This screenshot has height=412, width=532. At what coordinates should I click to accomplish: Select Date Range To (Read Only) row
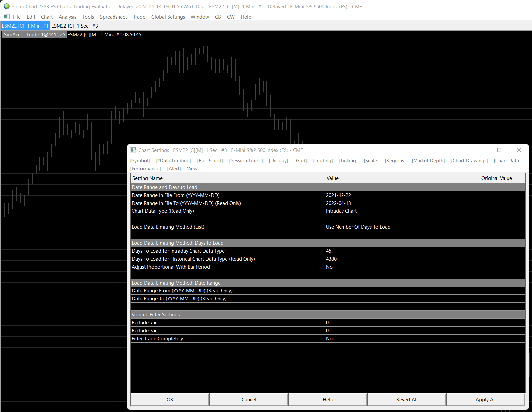pyautogui.click(x=328, y=299)
